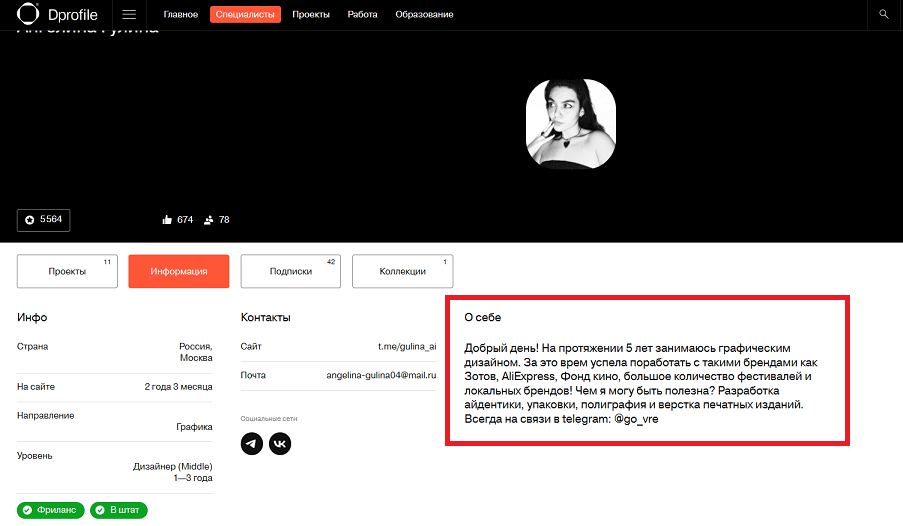903x526 pixels.
Task: Select Специалисты in top navigation
Action: pos(245,14)
